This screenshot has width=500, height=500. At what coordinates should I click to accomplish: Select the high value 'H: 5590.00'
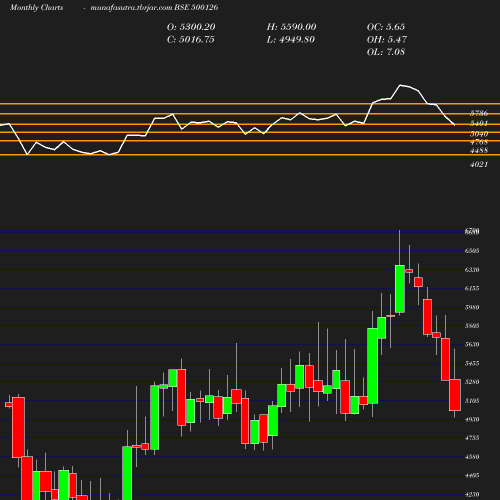(x=291, y=27)
